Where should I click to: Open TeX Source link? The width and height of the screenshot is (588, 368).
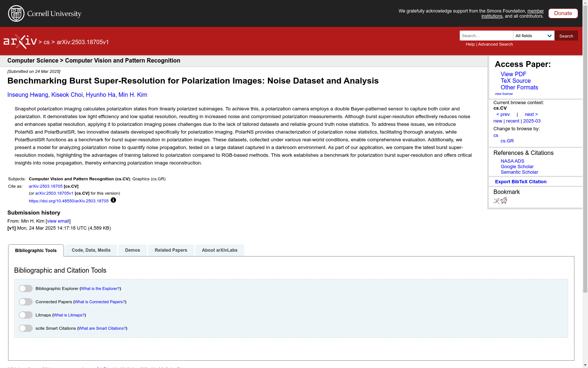pos(516,81)
